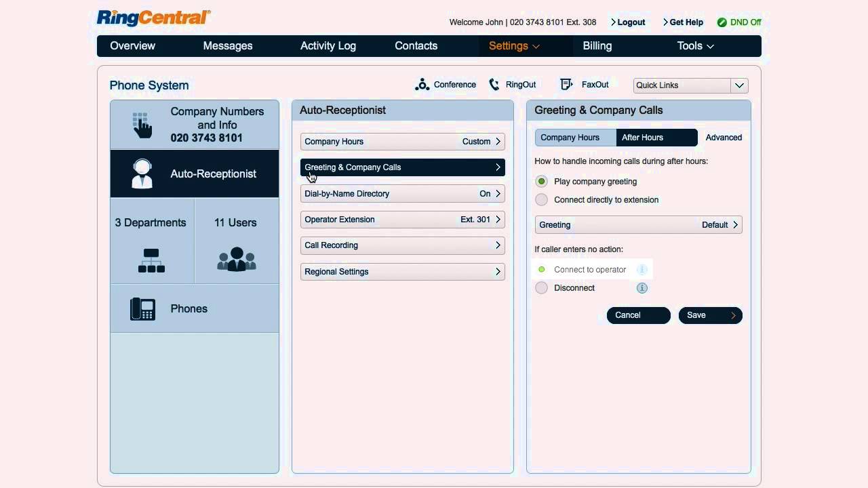
Task: Open the Quick Links dropdown
Action: pos(690,85)
